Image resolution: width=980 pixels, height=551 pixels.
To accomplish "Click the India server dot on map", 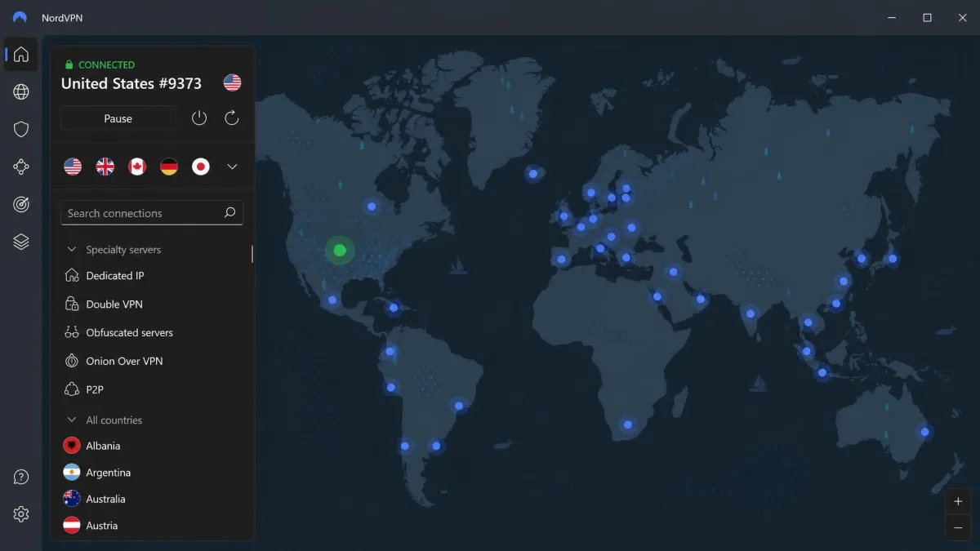I will point(750,313).
